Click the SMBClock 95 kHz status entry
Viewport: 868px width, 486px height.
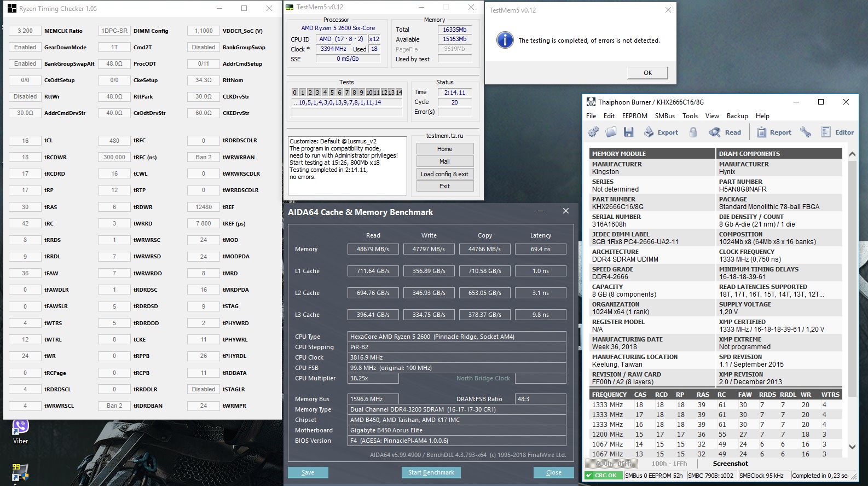763,476
